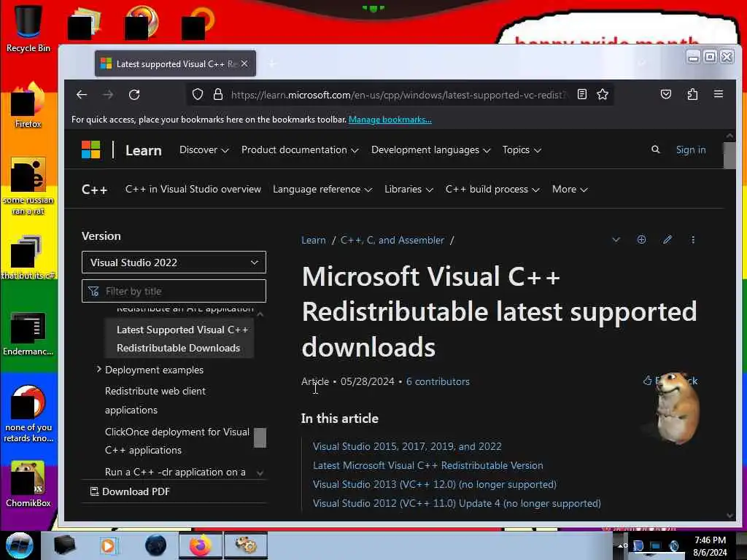The height and width of the screenshot is (560, 747).
Task: Expand Language reference menu
Action: coord(322,189)
